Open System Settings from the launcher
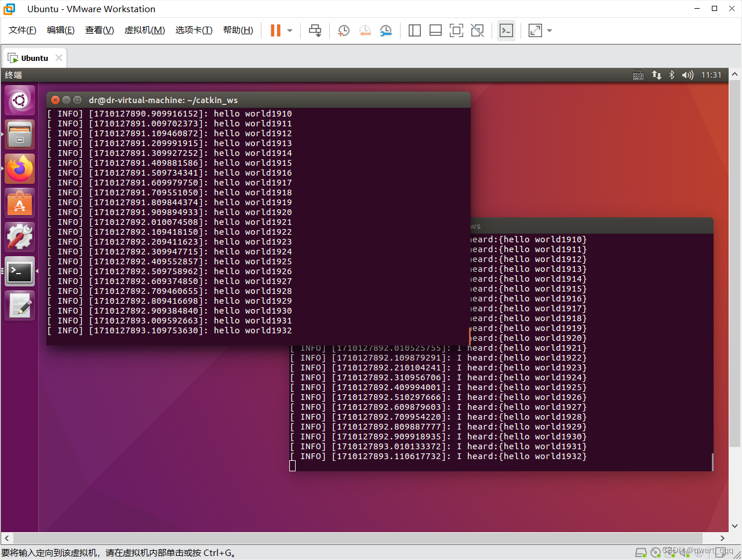This screenshot has width=742, height=560. 20,237
